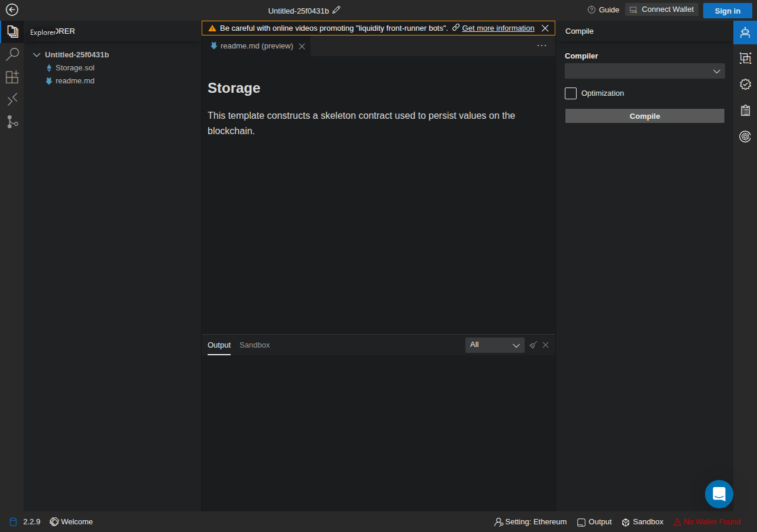Image resolution: width=757 pixels, height=532 pixels.
Task: Open the Compiler version dropdown
Action: [645, 71]
